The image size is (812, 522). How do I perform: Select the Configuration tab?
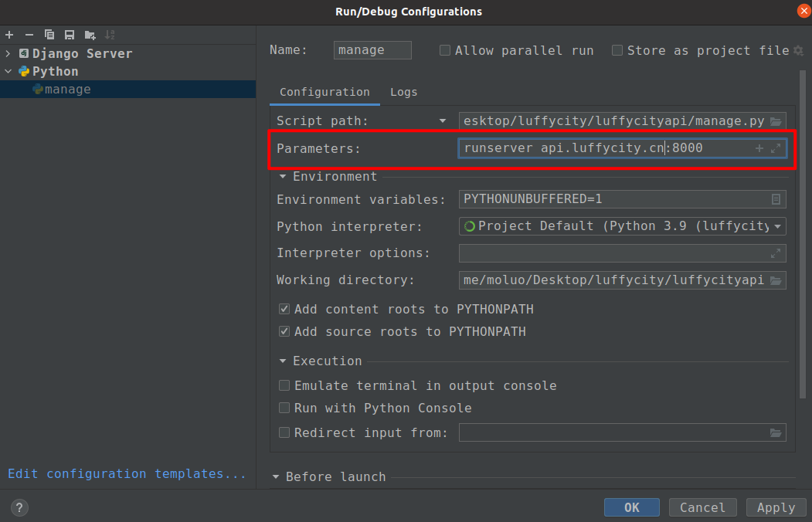point(324,92)
